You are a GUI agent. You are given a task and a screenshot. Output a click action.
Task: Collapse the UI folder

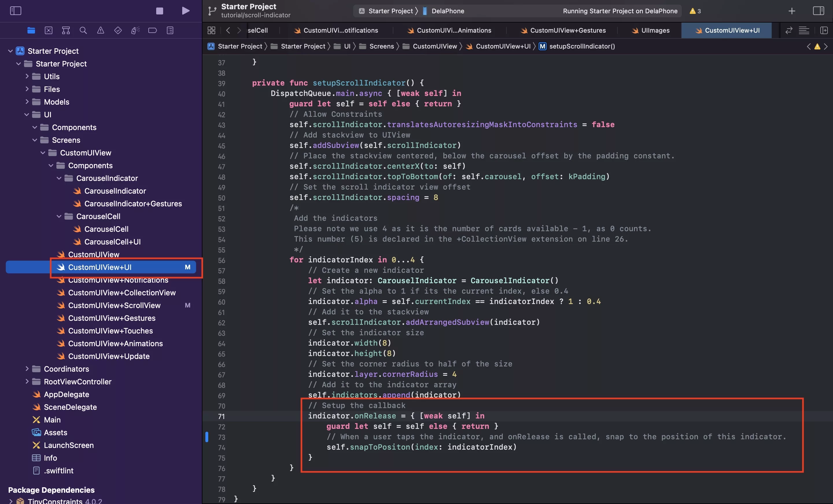pos(27,114)
